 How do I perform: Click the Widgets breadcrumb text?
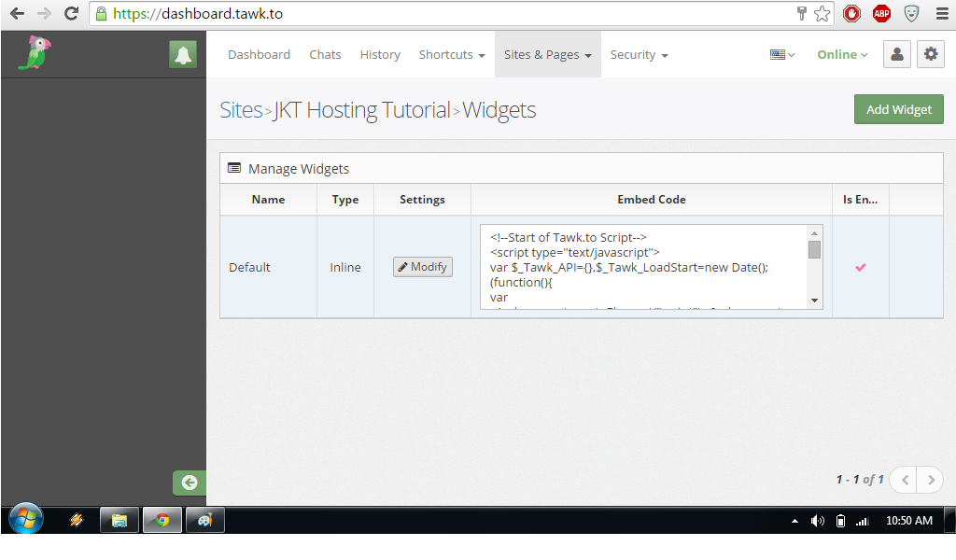click(499, 110)
